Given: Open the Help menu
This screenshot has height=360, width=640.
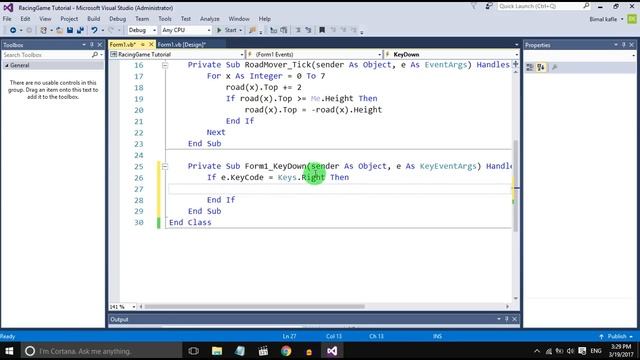Looking at the screenshot, I should pos(264,19).
